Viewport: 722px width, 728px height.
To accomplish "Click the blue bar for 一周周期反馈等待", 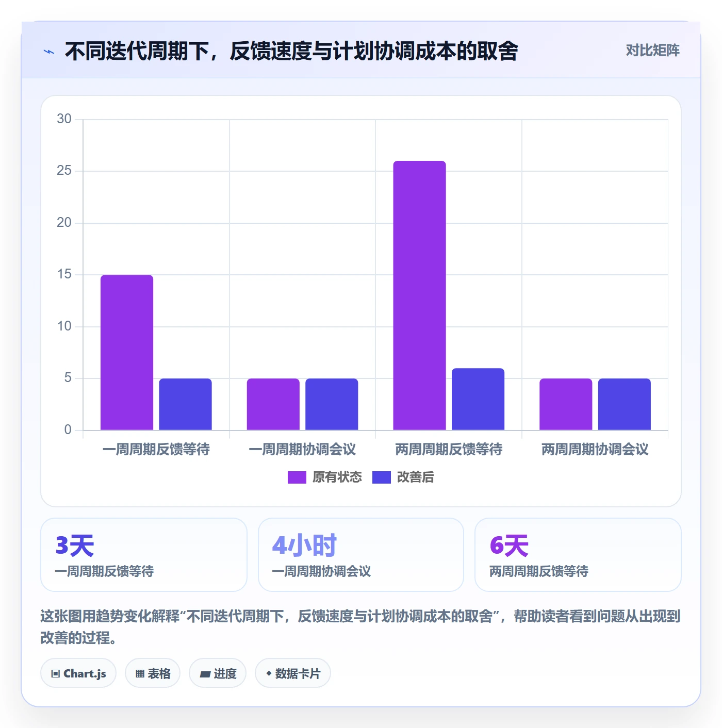I will (x=185, y=404).
